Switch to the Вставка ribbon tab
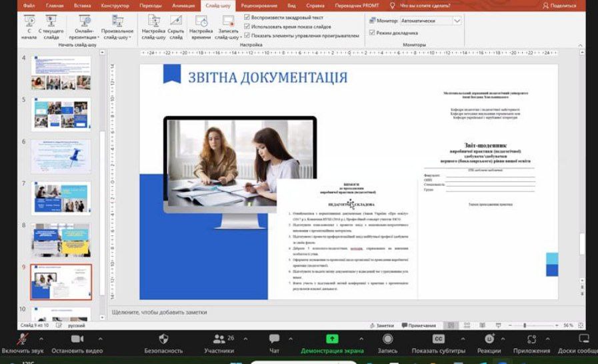Image resolution: width=598 pixels, height=364 pixels. 81,5
